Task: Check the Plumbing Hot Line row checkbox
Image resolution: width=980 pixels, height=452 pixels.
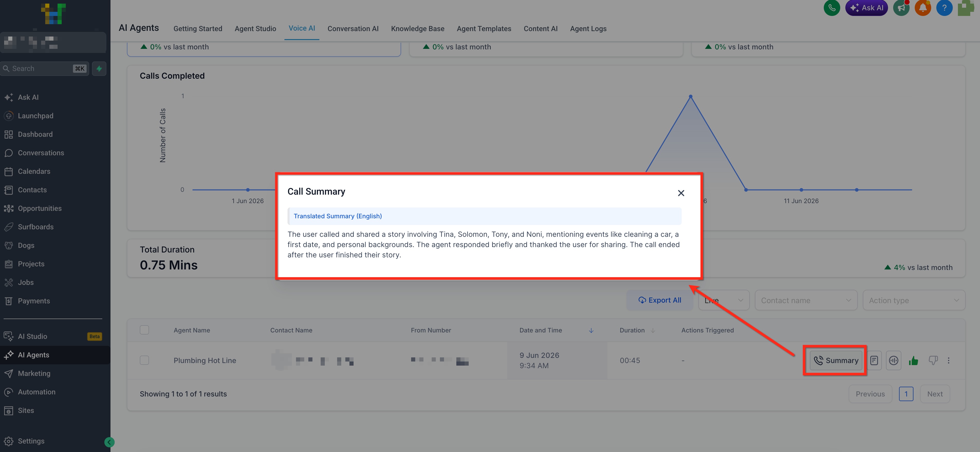Action: [144, 360]
